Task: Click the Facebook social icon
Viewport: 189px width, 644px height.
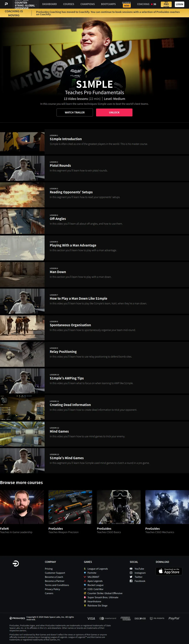Action: (x=131, y=581)
